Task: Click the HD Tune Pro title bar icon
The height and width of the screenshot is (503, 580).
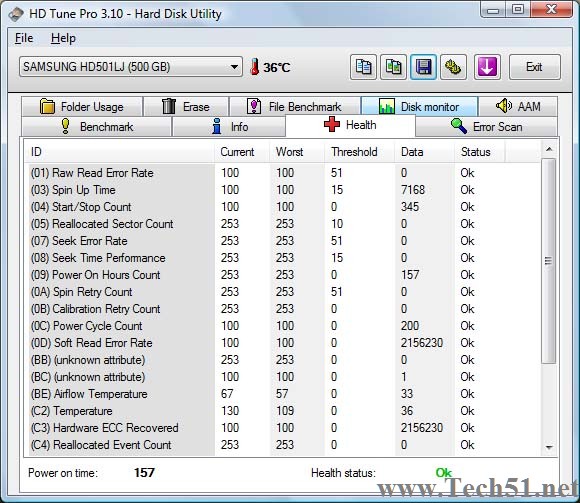Action: (x=16, y=14)
